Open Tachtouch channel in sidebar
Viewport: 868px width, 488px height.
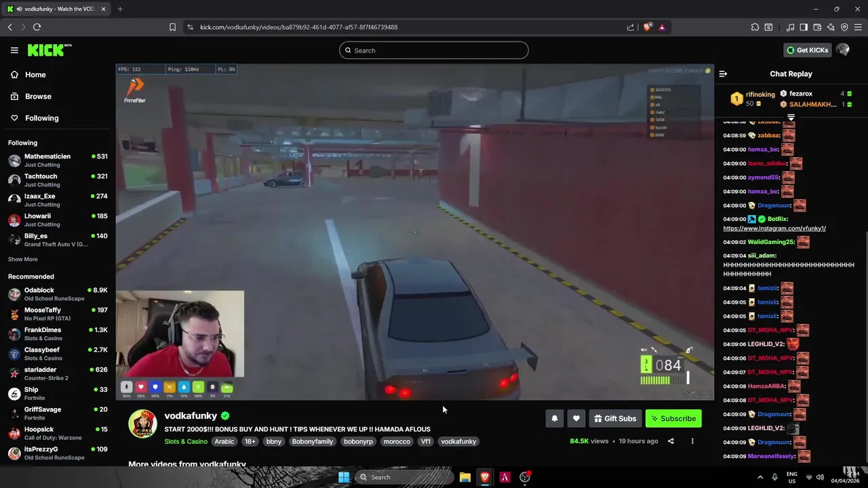pos(58,180)
